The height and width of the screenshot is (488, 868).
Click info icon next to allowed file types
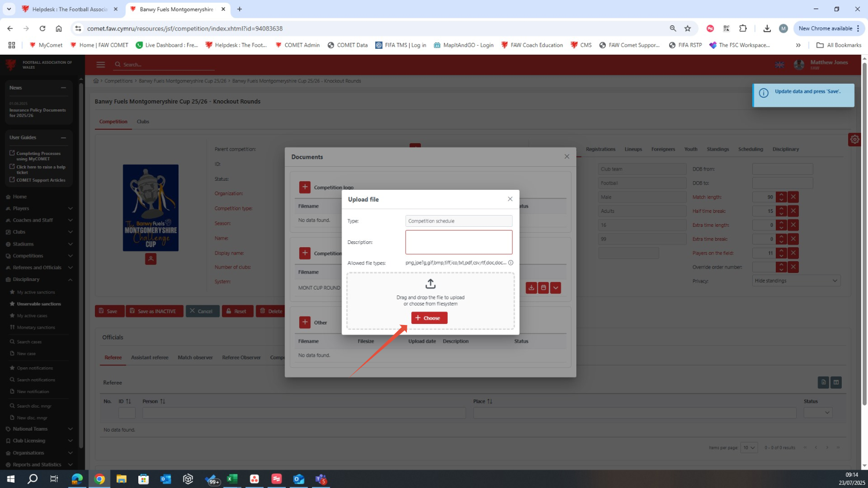pyautogui.click(x=510, y=263)
